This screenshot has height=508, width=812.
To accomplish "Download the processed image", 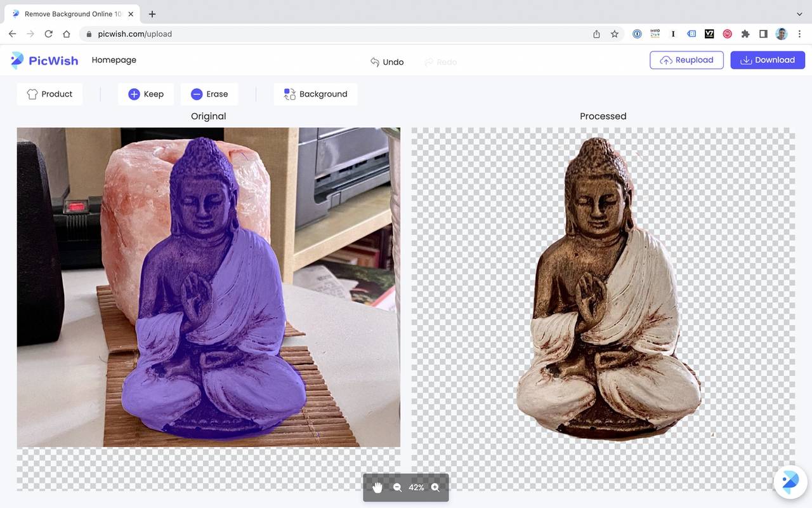I will click(x=768, y=60).
